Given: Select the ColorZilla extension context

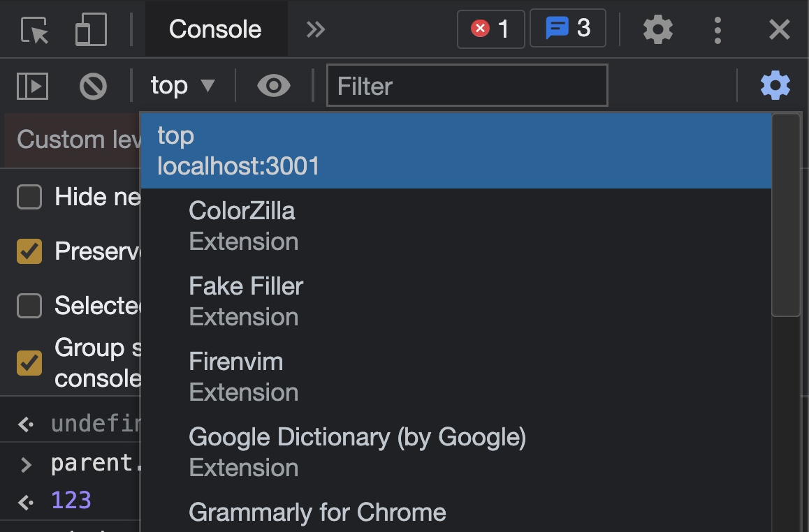Looking at the screenshot, I should coord(242,211).
